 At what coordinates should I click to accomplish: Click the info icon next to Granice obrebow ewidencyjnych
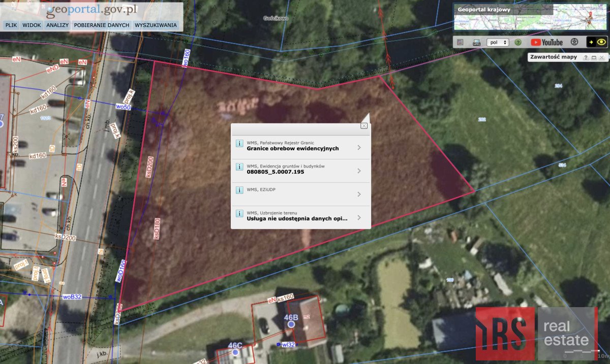[239, 144]
